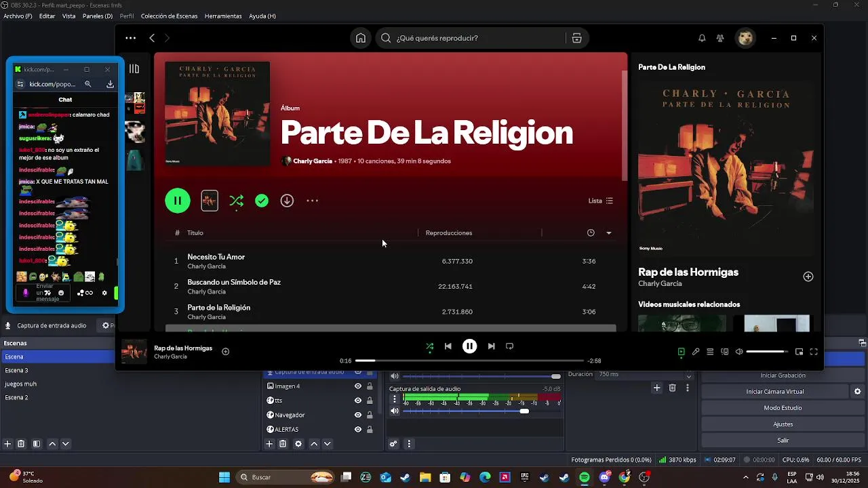Expand Your Library sidebar in Spotify

click(134, 68)
